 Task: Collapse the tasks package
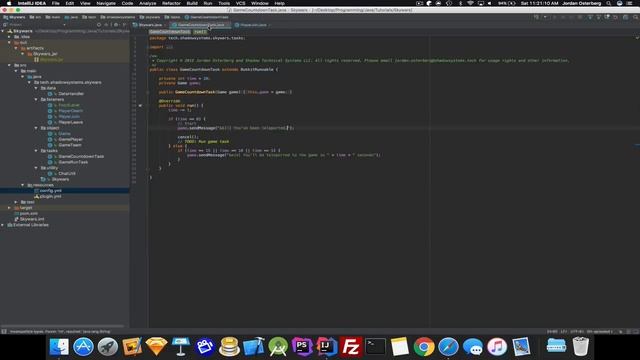(x=36, y=151)
